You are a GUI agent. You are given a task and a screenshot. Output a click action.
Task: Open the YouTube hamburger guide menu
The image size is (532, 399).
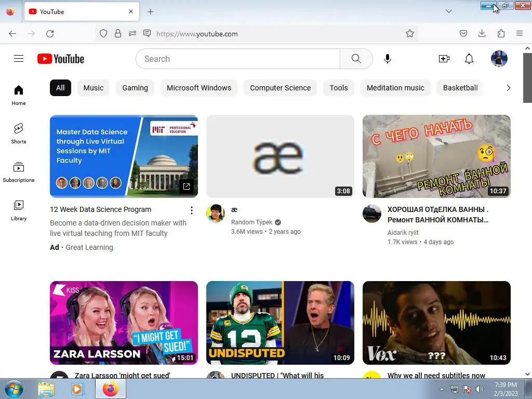pos(19,59)
